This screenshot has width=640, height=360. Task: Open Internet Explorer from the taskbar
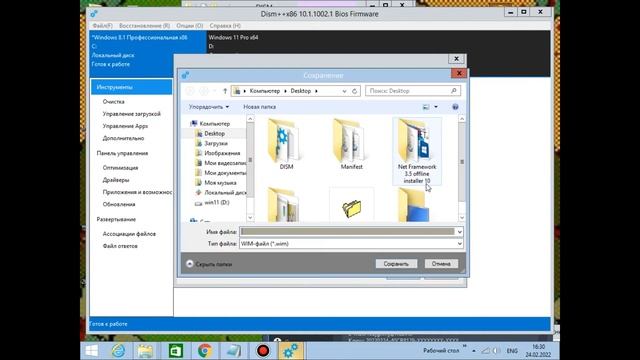118,351
